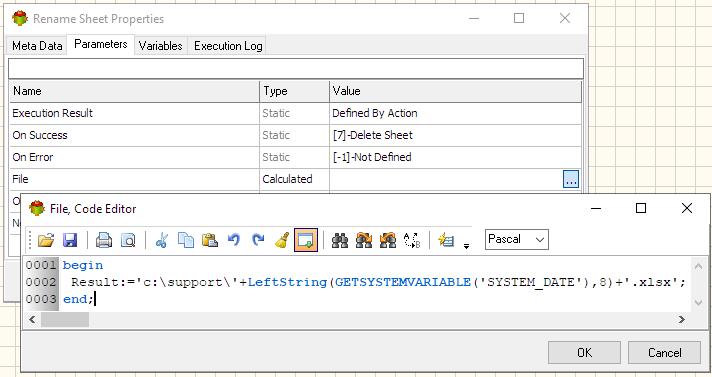This screenshot has height=377, width=712.
Task: Confirm the code with OK
Action: [x=584, y=352]
